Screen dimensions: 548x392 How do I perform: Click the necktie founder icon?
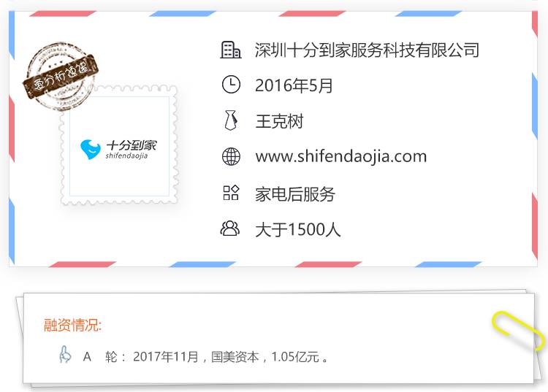(231, 120)
